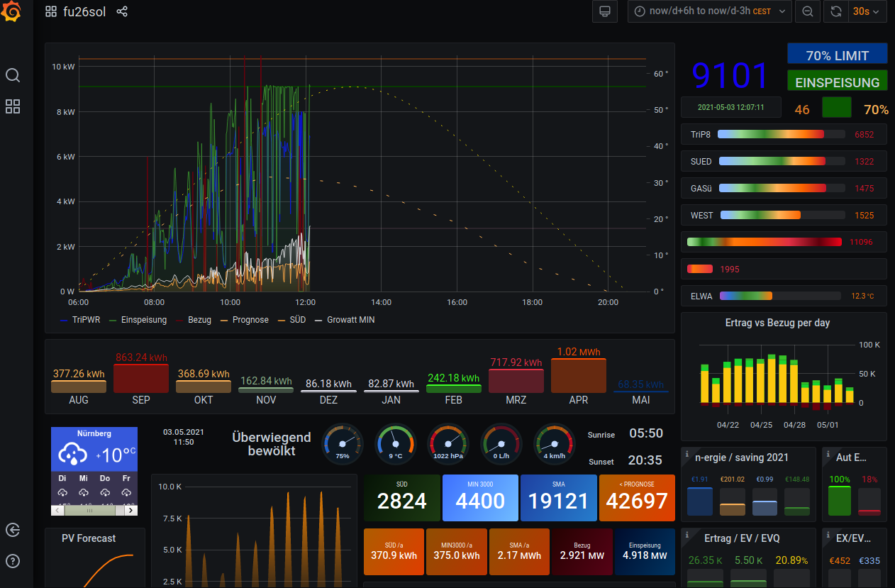Open the PV Forecast panel title menu
This screenshot has width=895, height=588.
[x=89, y=538]
